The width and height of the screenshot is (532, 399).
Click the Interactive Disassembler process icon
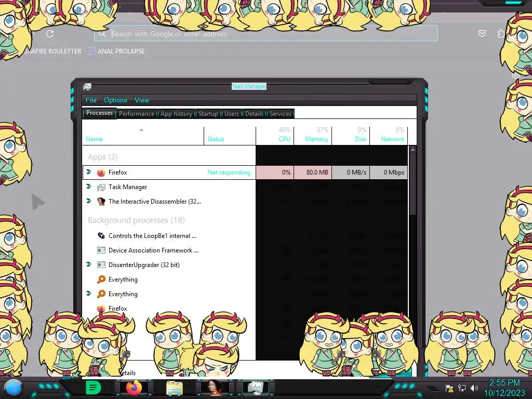[x=101, y=202]
